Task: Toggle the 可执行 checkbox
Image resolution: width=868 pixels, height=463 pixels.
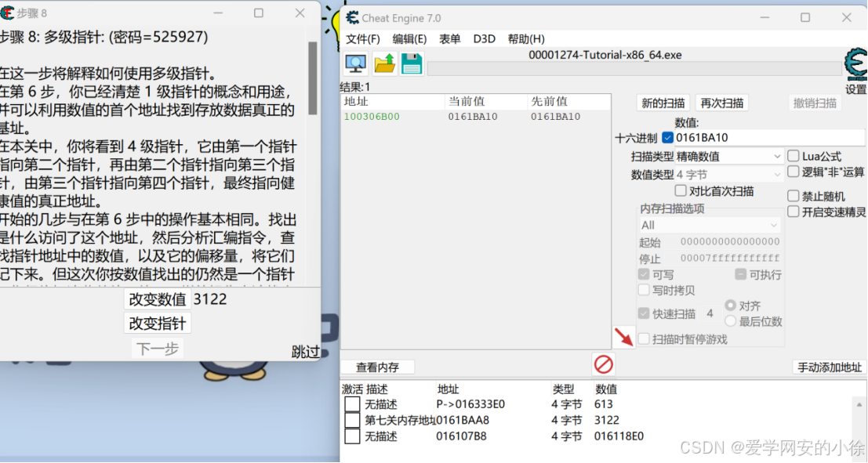Action: (x=741, y=274)
